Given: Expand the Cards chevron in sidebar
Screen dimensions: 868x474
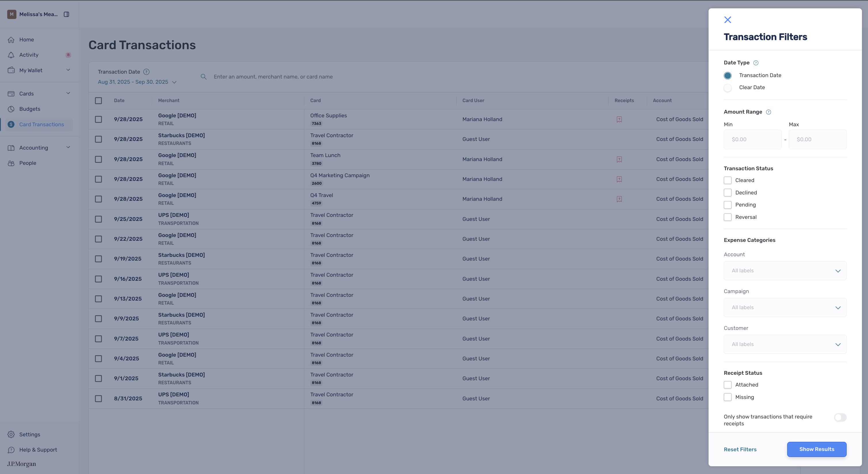Looking at the screenshot, I should (x=68, y=93).
